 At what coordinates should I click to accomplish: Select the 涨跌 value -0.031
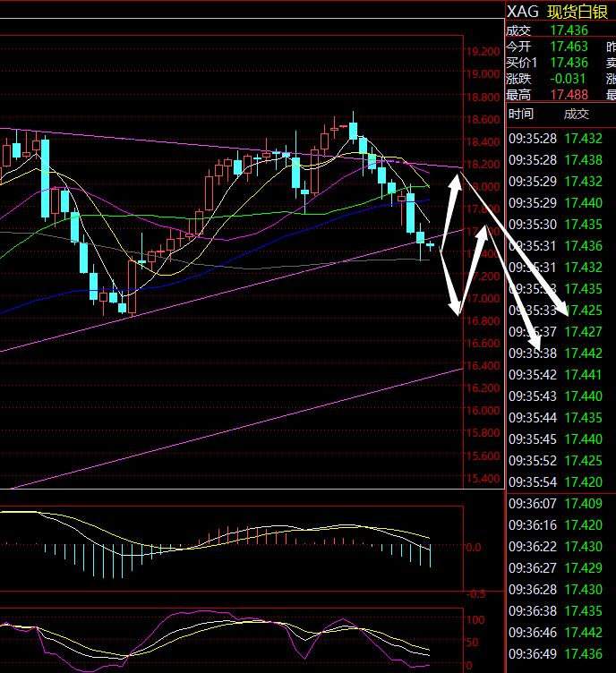[x=568, y=79]
